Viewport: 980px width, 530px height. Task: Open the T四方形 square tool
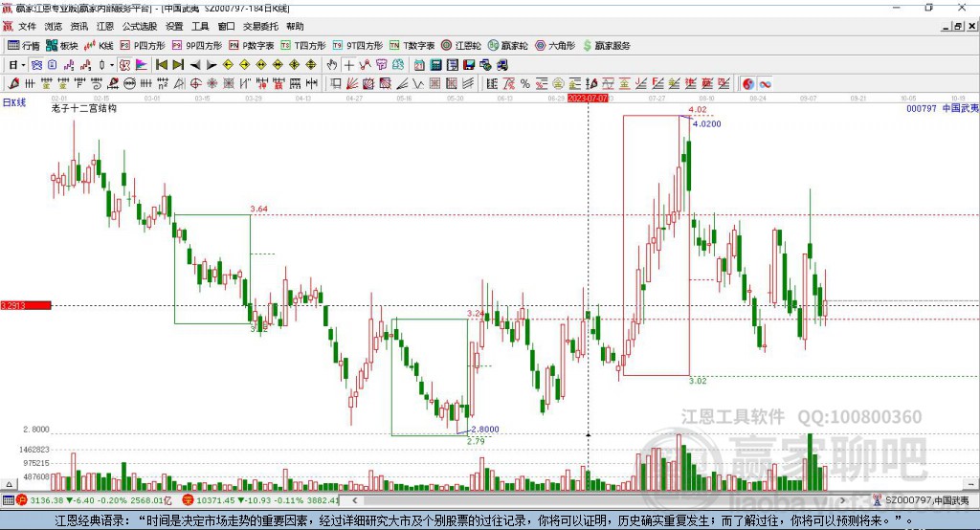[303, 45]
